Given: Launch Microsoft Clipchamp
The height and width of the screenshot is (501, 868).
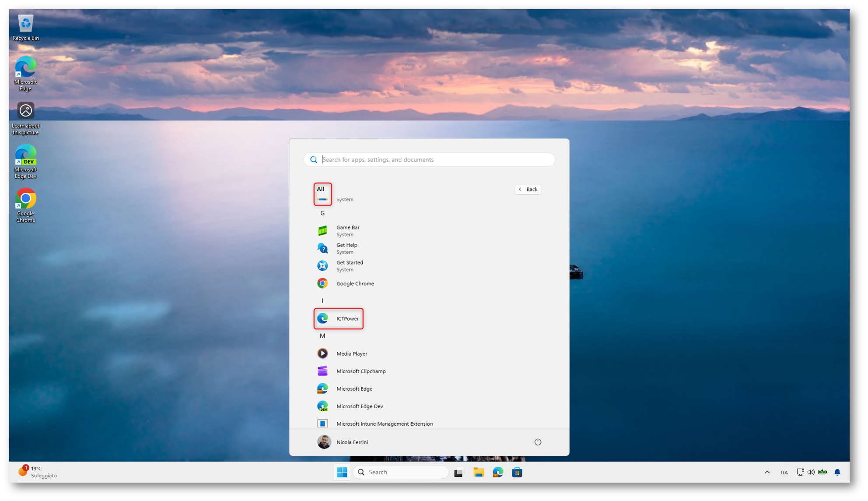Looking at the screenshot, I should click(x=360, y=371).
